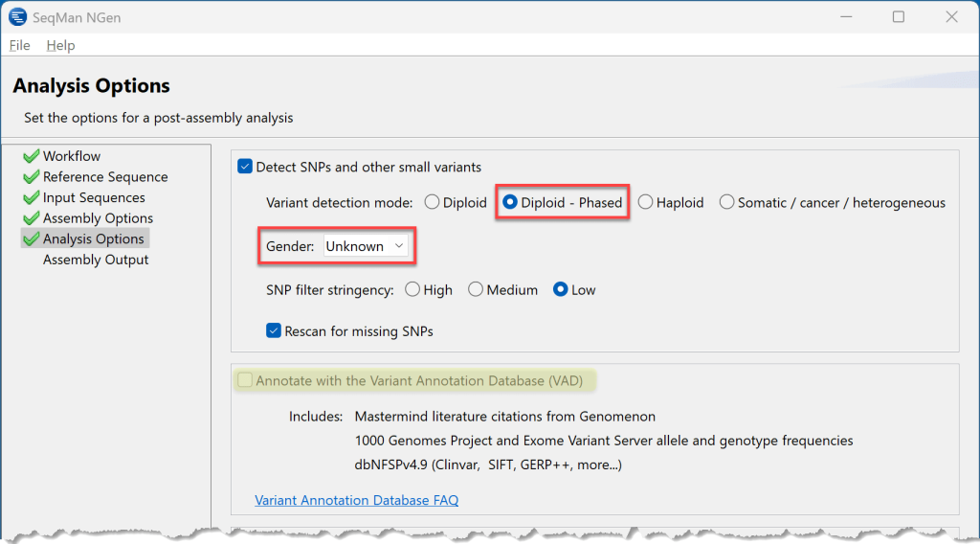Set SNP filter stringency to High
The image size is (980, 544).
click(x=412, y=289)
